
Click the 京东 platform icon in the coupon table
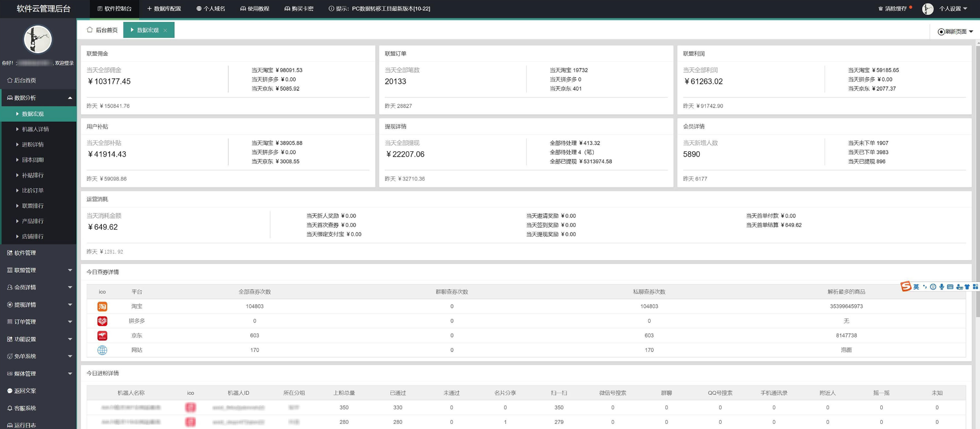pos(102,336)
